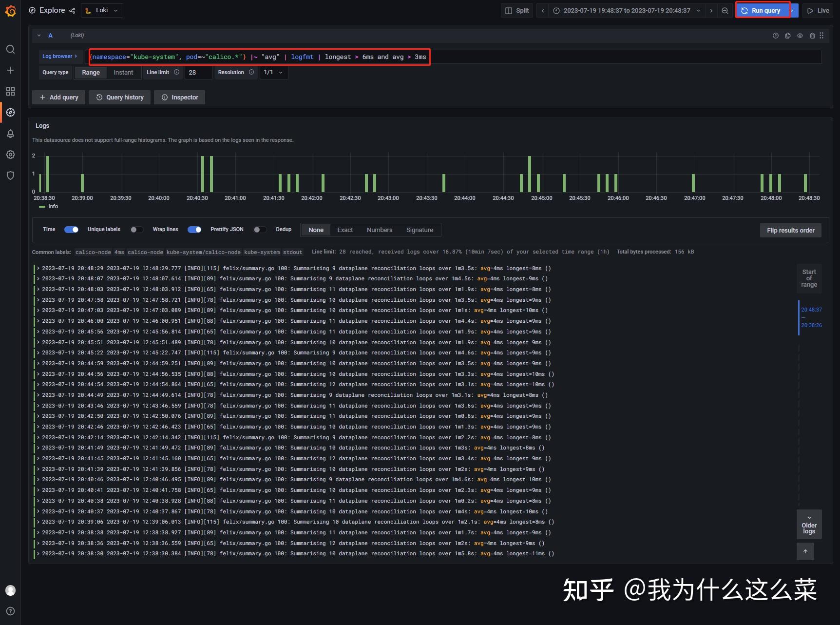Click the drag handle of query A
Image resolution: width=840 pixels, height=625 pixels.
point(821,36)
